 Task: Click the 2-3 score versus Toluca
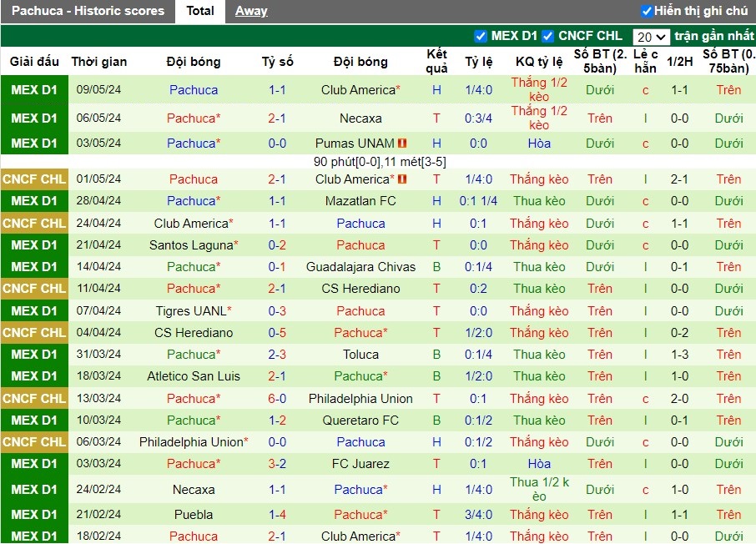pos(277,355)
